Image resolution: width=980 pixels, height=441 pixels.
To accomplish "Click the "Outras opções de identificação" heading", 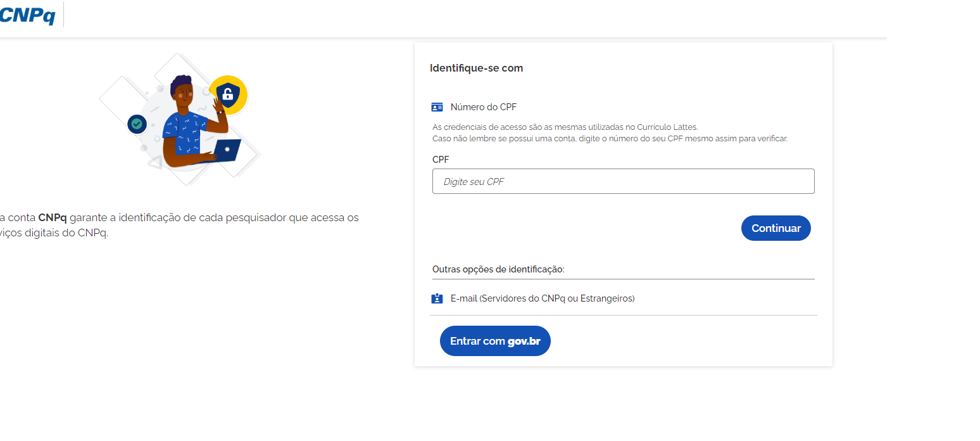I will [498, 269].
